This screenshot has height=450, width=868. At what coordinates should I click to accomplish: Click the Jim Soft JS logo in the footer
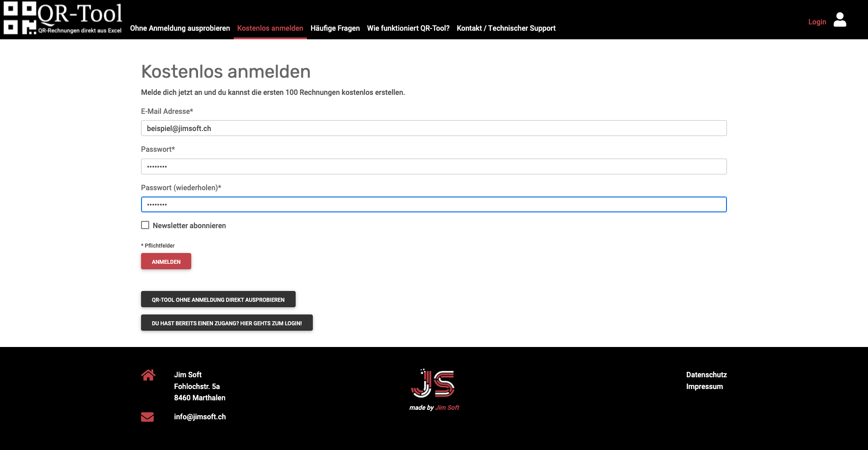point(433,384)
